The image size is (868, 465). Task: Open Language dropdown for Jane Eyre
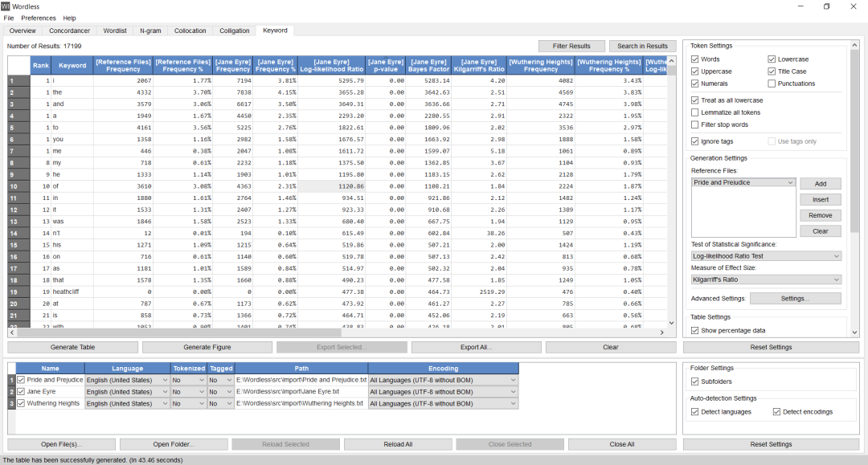point(127,392)
